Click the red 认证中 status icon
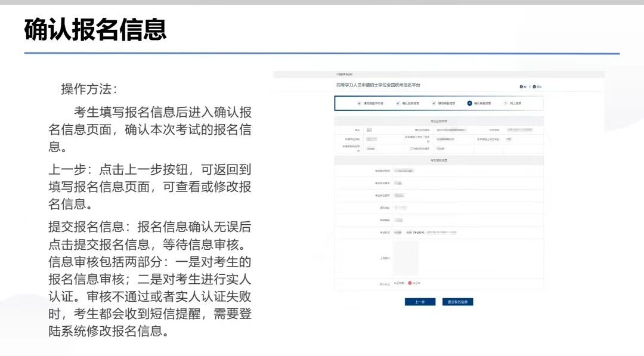Screen dimensions: 644x356 (x=408, y=283)
